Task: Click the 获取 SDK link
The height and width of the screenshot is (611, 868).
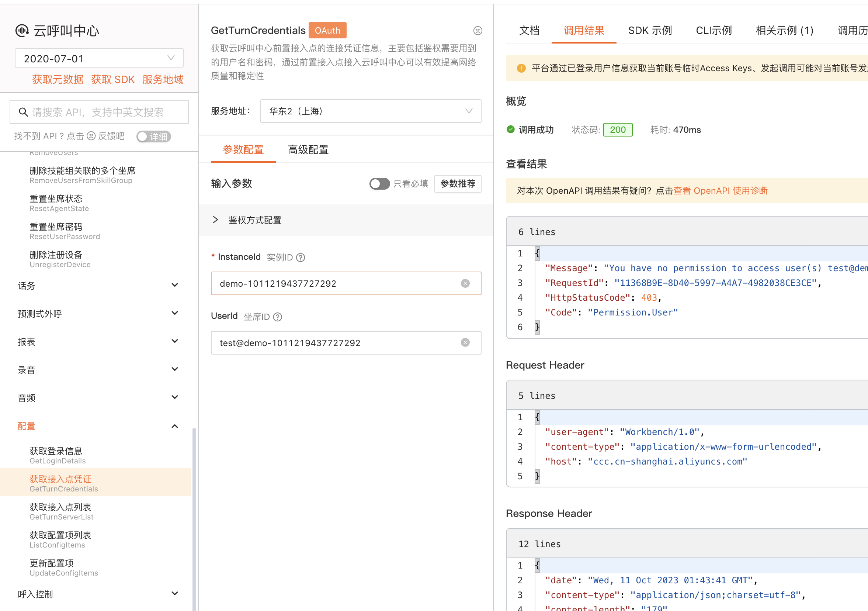Action: 113,79
